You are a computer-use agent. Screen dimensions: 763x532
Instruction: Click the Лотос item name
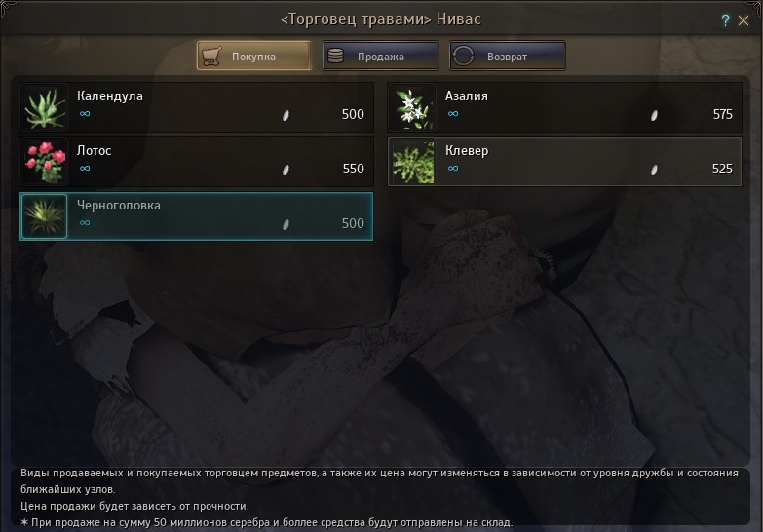pos(94,150)
